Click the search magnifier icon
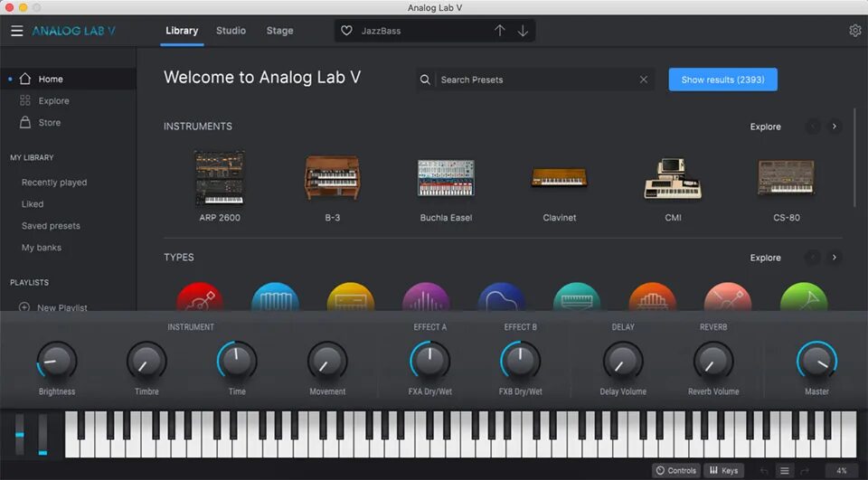The width and height of the screenshot is (868, 480). [425, 80]
